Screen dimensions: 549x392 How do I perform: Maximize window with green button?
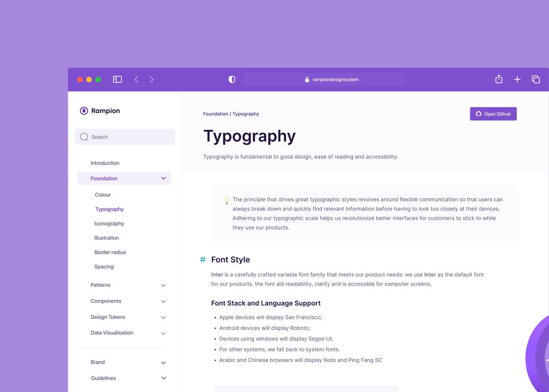click(x=98, y=79)
